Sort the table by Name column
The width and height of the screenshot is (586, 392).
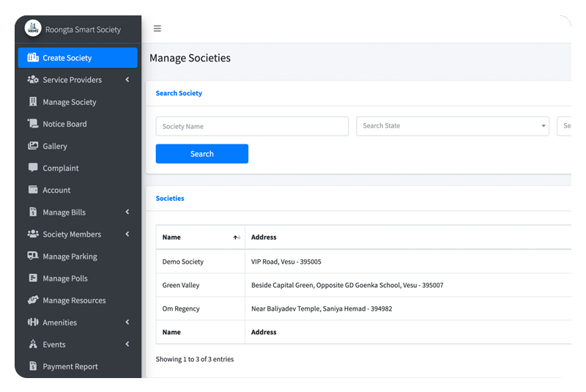pos(236,237)
